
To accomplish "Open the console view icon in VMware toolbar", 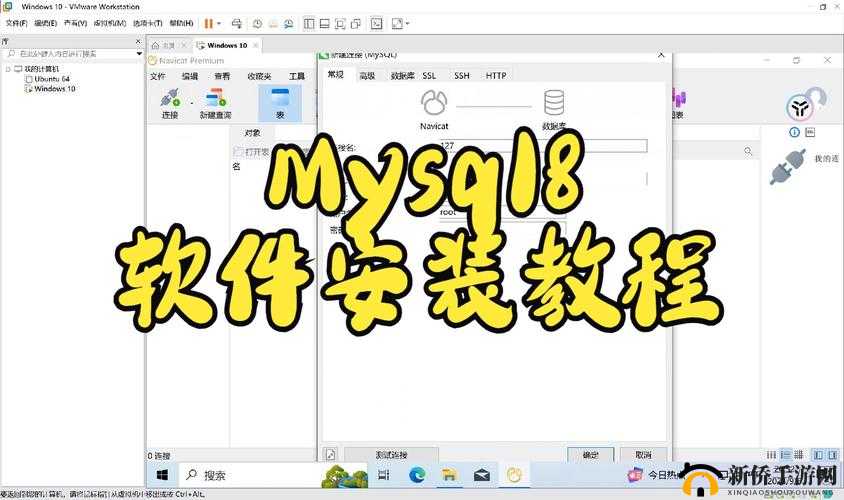I will click(377, 24).
